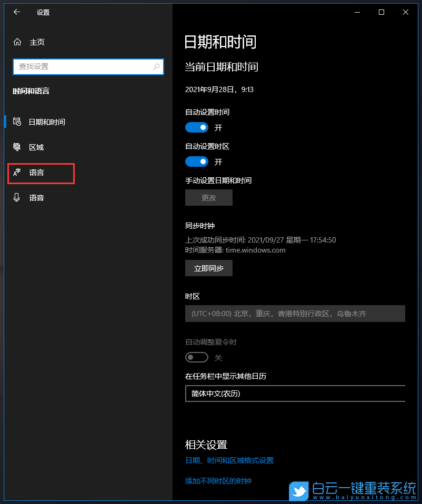This screenshot has height=504, width=422.
Task: Open 日期、时间和区域格式设置 link
Action: (229, 460)
